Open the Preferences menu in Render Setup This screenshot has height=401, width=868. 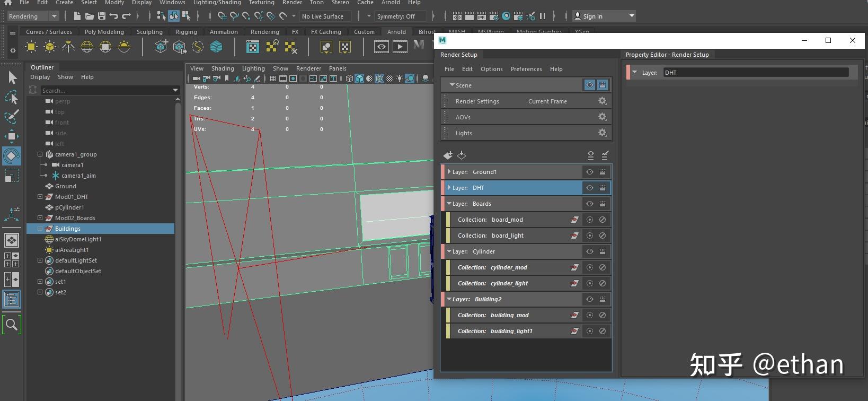click(526, 69)
